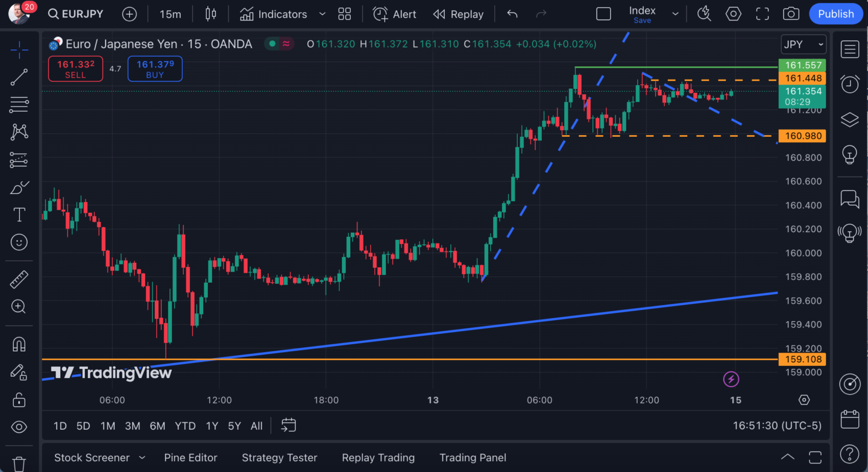Enter fullscreen mode

[x=762, y=14]
